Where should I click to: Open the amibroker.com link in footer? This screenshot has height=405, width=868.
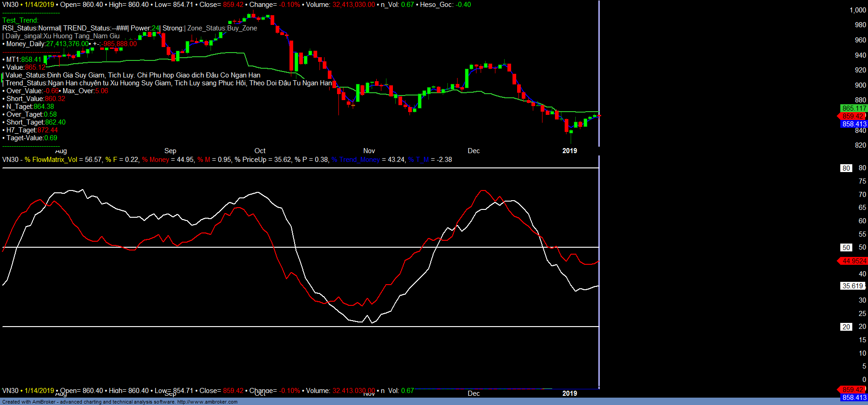point(207,402)
